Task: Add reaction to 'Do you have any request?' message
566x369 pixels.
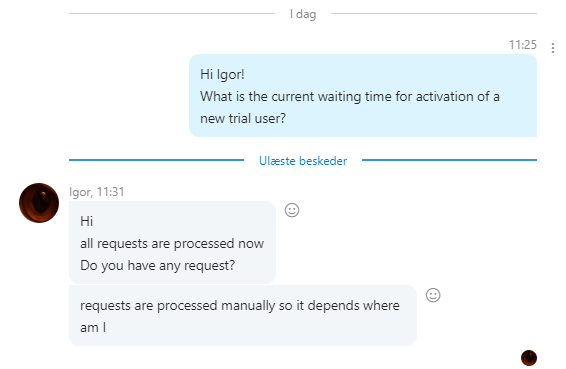Action: [x=292, y=210]
